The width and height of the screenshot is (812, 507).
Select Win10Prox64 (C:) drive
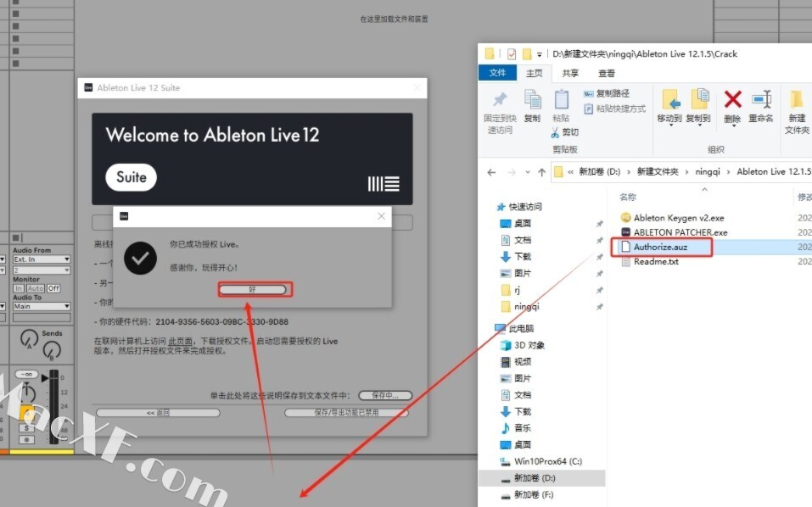(x=541, y=461)
